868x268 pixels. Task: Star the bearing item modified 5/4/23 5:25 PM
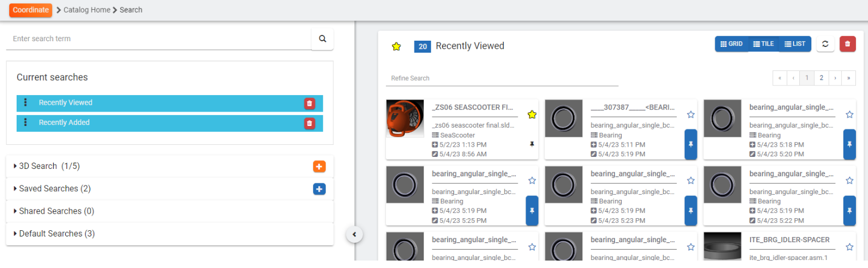point(532,180)
